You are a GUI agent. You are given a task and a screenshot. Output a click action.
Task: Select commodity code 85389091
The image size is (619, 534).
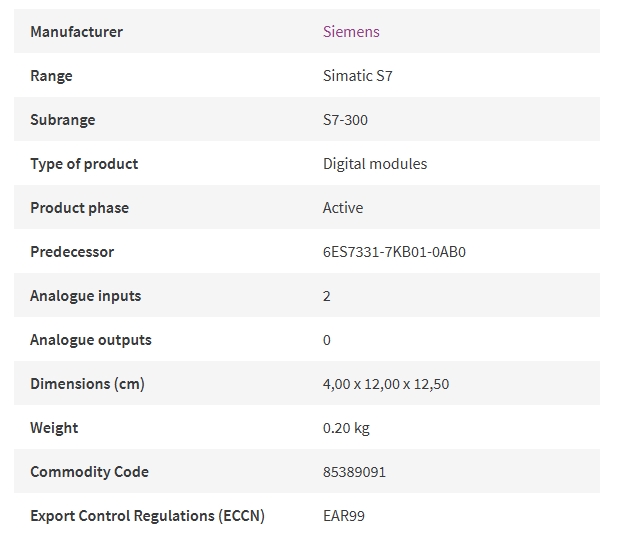tap(354, 472)
